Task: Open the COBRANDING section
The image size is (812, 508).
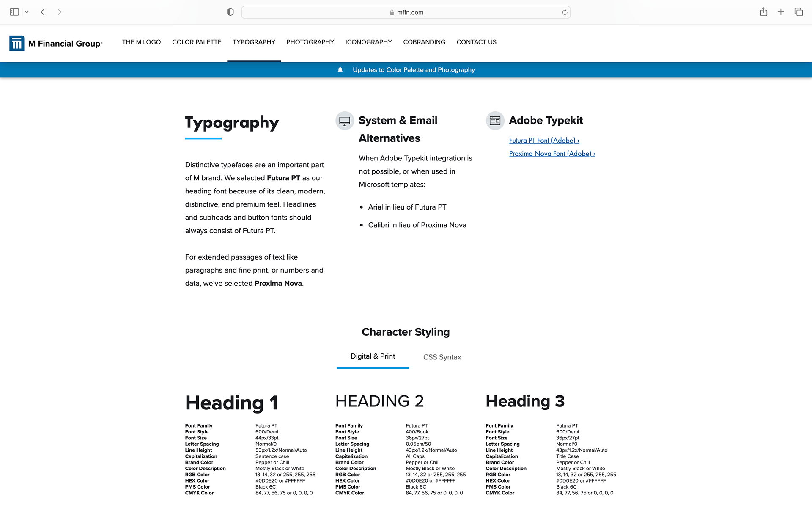Action: click(424, 42)
